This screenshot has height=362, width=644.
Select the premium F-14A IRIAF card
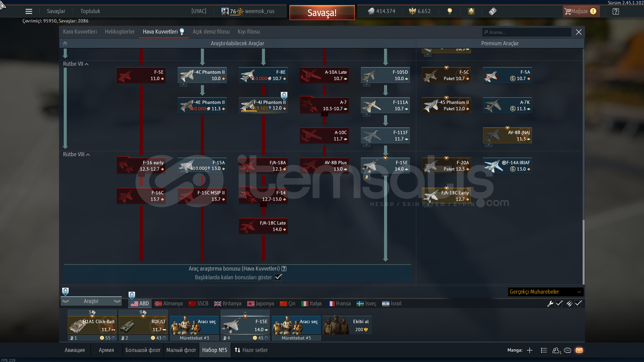coord(507,166)
